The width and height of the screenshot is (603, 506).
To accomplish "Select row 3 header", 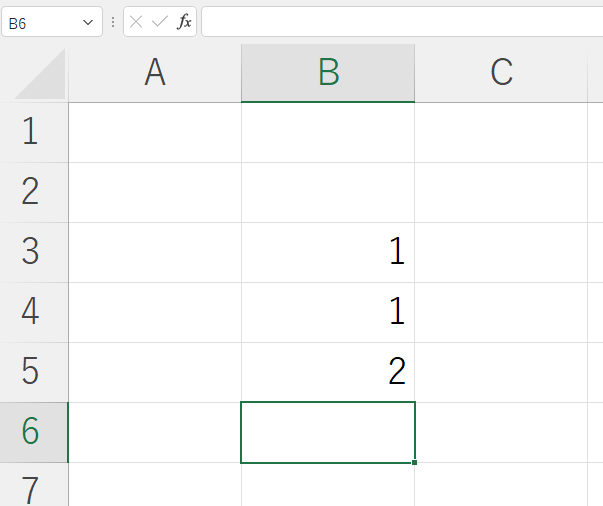I will pyautogui.click(x=34, y=252).
